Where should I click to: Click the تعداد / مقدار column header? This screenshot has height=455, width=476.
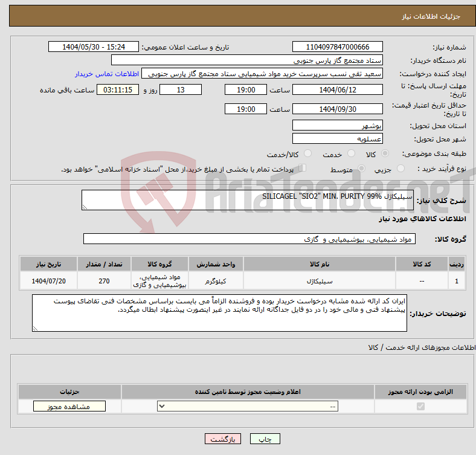point(104,264)
